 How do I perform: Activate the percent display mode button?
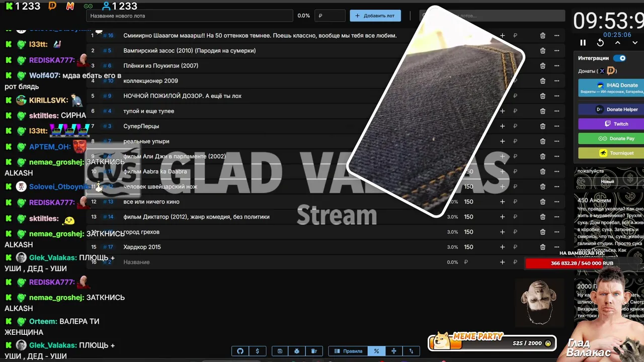click(x=376, y=351)
